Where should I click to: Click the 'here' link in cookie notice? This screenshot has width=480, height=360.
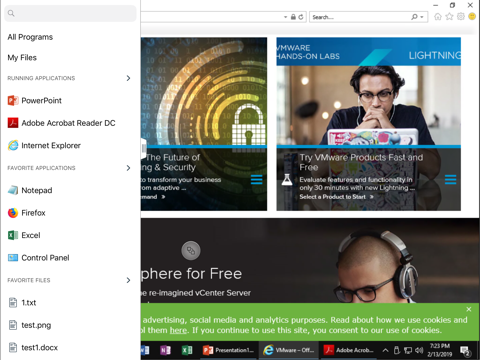point(178,330)
